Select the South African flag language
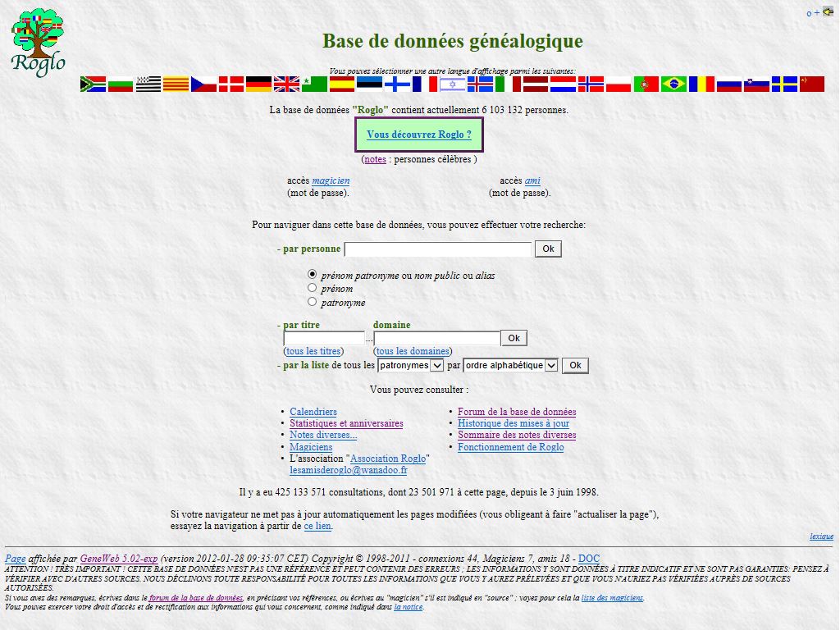 [94, 84]
